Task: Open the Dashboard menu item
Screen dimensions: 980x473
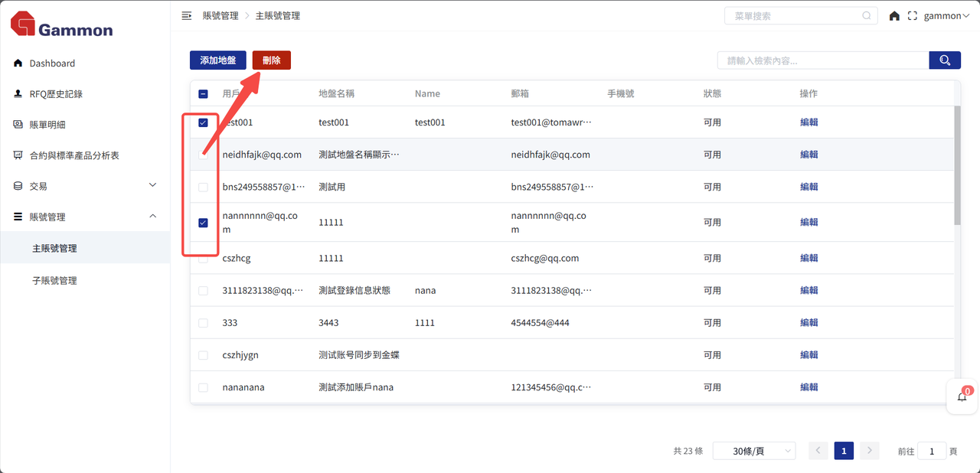Action: pos(52,64)
